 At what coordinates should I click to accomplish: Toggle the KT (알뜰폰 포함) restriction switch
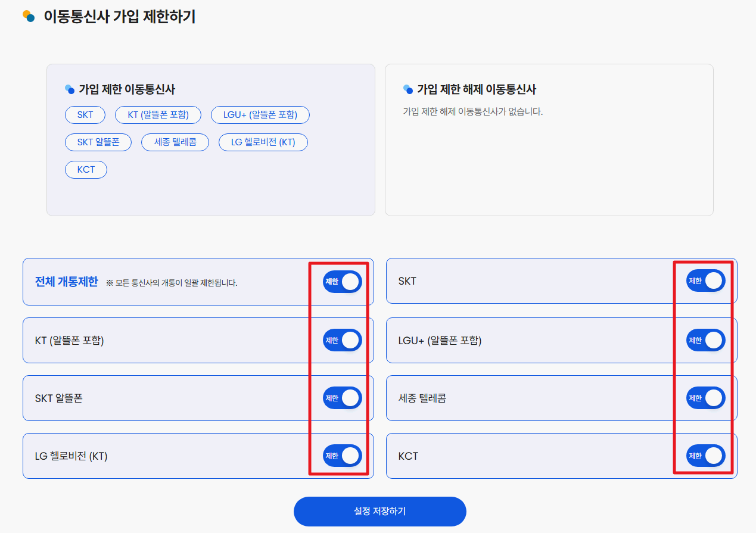342,340
